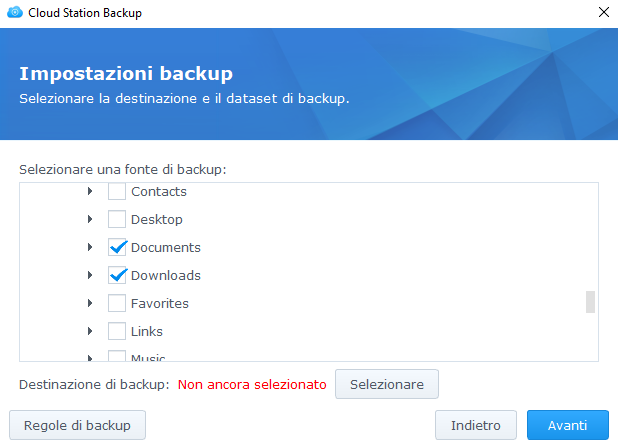Screen dimensions: 618x446
Task: Click the Selezionare destination button
Action: (387, 384)
